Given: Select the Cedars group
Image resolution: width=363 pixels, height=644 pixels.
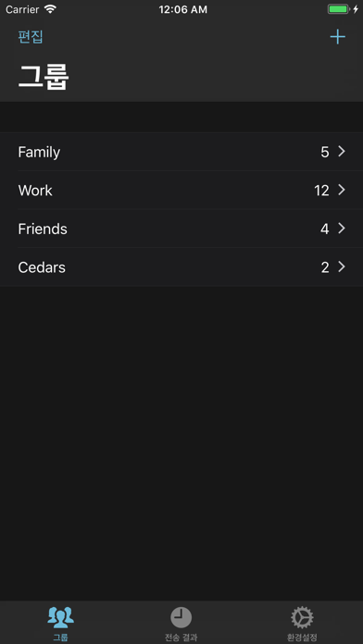Looking at the screenshot, I should [181, 267].
